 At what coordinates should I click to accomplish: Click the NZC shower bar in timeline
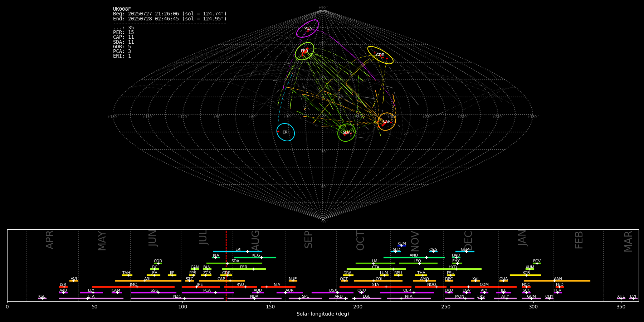pyautogui.click(x=177, y=298)
